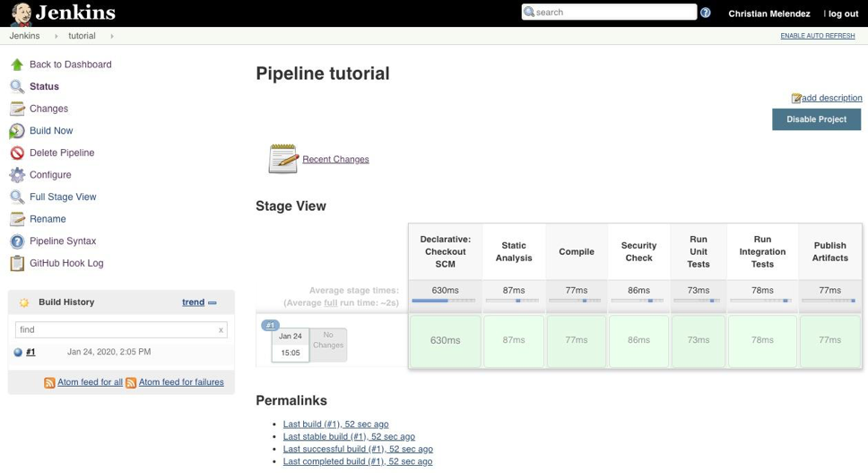Open Atom feed for all

(91, 382)
